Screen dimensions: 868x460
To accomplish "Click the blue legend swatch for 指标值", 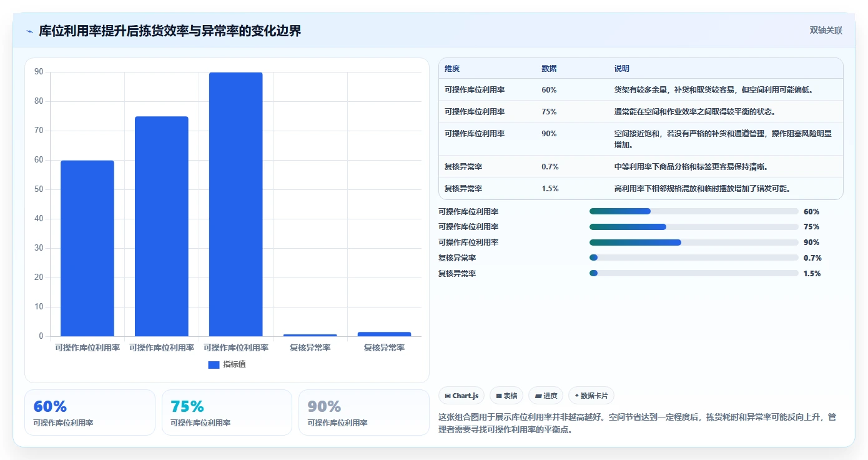I will coord(214,364).
